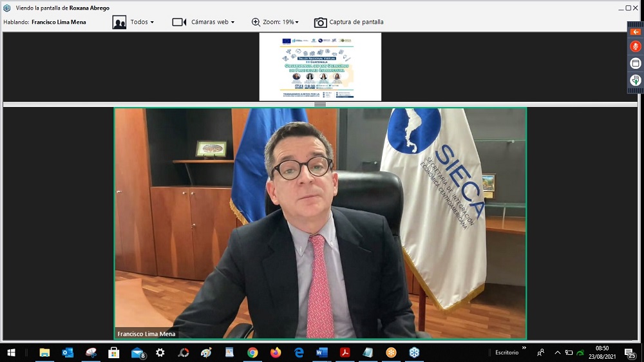Open Outlook from the taskbar
Screen dimensions: 644x362
[x=68, y=352]
